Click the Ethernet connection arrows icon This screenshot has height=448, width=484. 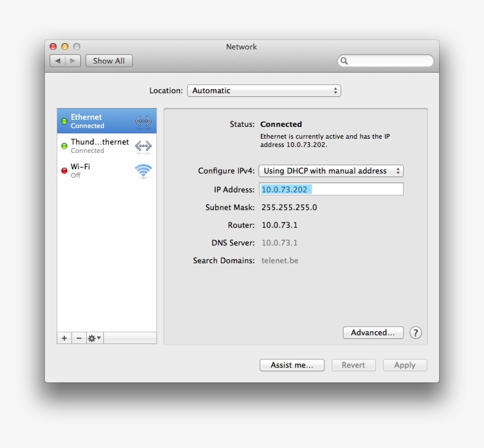[143, 122]
